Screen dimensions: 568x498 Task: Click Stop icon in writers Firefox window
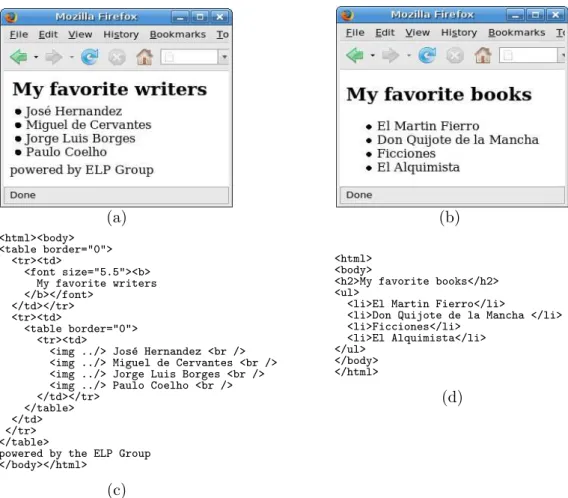117,57
